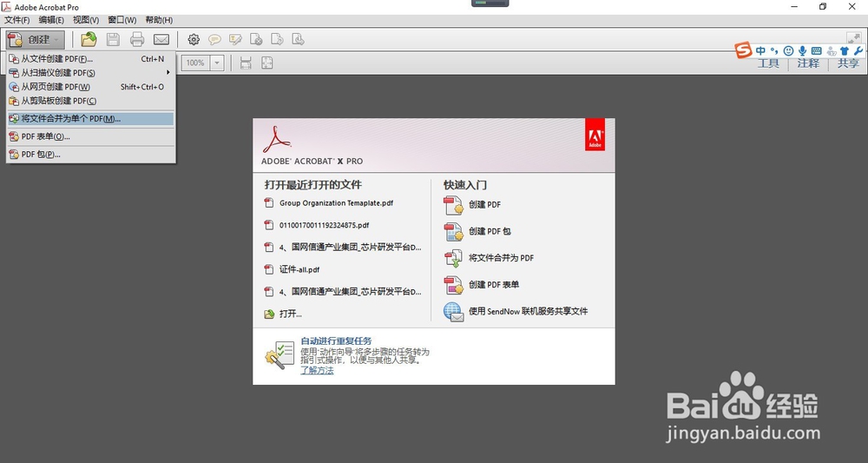Click the sticky note comment icon
868x463 pixels.
(214, 39)
